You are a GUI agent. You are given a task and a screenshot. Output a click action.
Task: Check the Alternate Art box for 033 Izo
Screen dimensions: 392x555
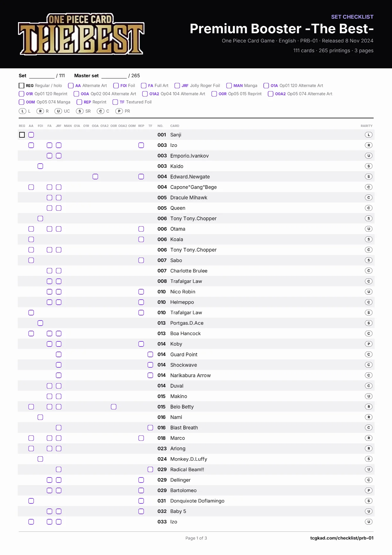tap(31, 522)
